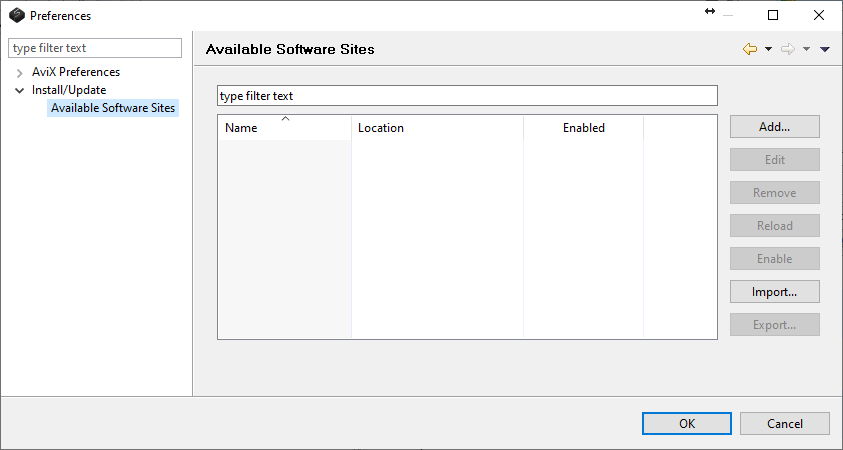The image size is (843, 450).
Task: Click the yellow Back navigation arrow
Action: point(749,49)
